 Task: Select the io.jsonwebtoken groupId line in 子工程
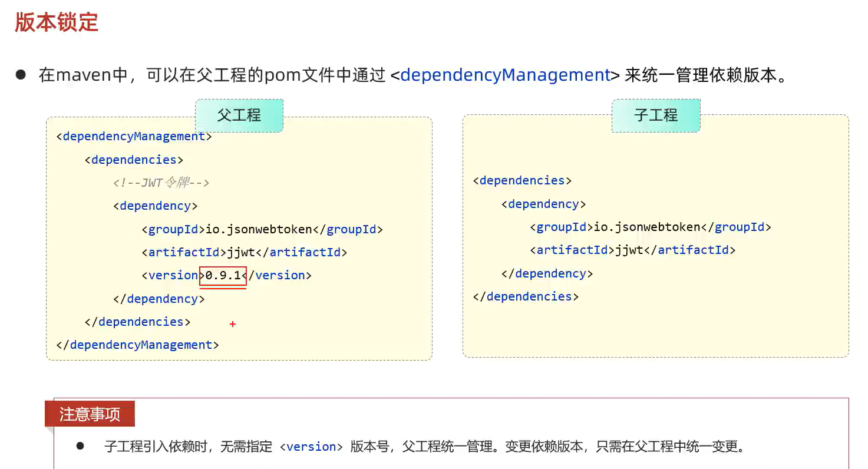click(x=651, y=227)
